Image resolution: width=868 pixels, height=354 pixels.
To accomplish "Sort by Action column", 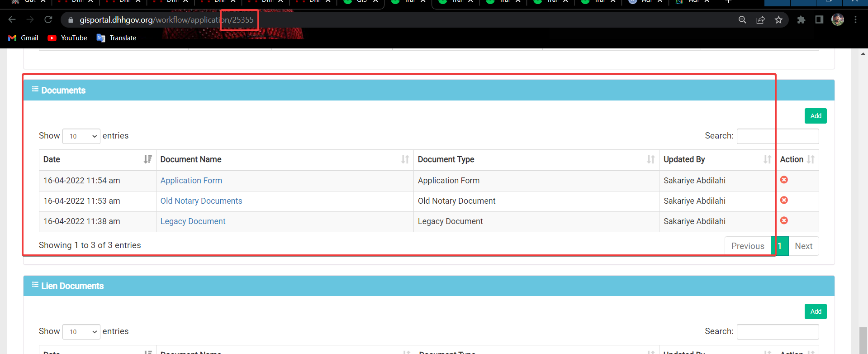I will pos(797,159).
